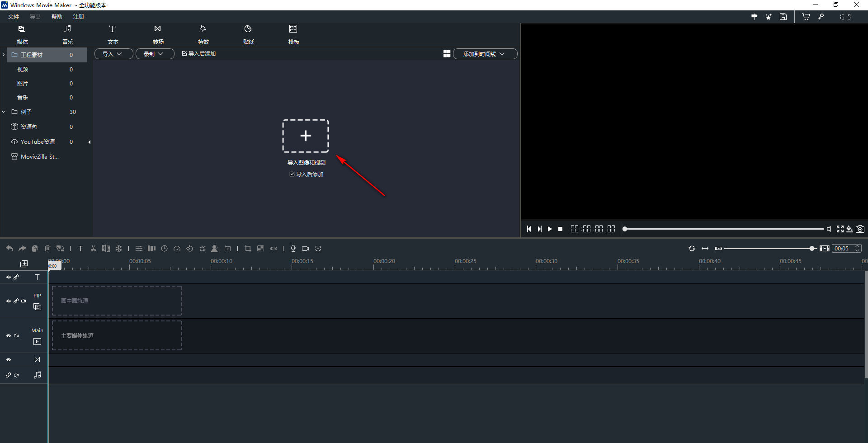Click the preview volume speaker icon
This screenshot has height=443, width=868.
[829, 229]
